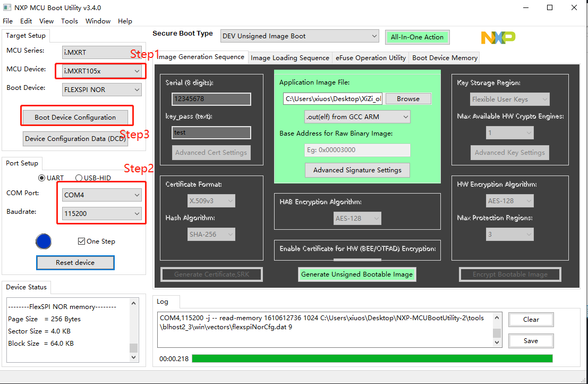Image resolution: width=588 pixels, height=384 pixels.
Task: Click the Base Address input field
Action: pos(357,150)
